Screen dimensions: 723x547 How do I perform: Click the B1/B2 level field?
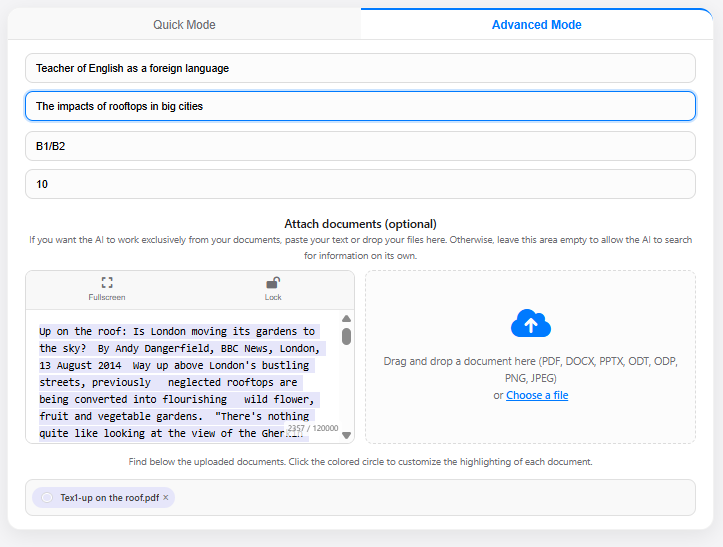360,146
